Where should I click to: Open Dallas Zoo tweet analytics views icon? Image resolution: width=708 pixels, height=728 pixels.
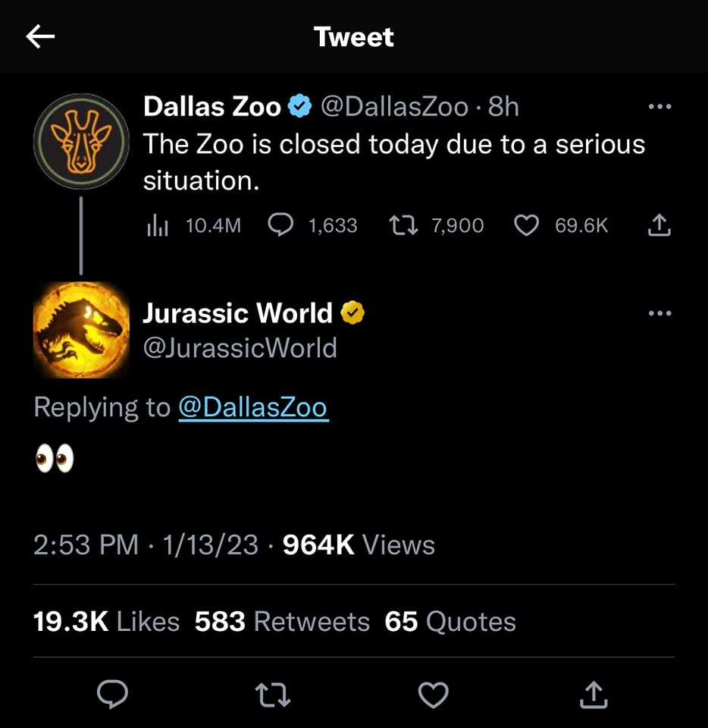click(x=156, y=225)
